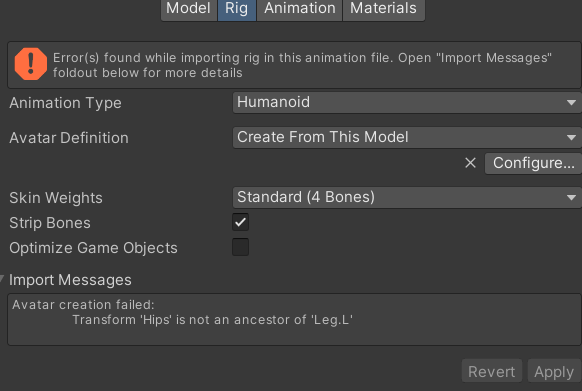582x391 pixels.
Task: Collapse the Import Messages foldout
Action: click(2, 278)
